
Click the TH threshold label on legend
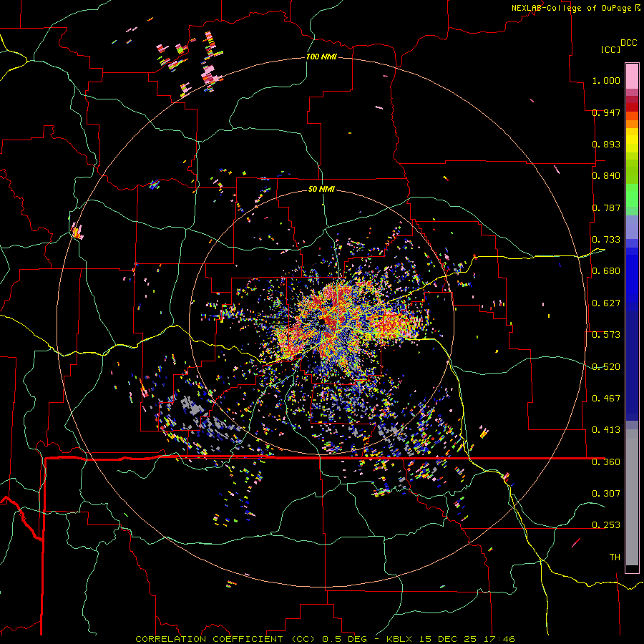tap(615, 557)
